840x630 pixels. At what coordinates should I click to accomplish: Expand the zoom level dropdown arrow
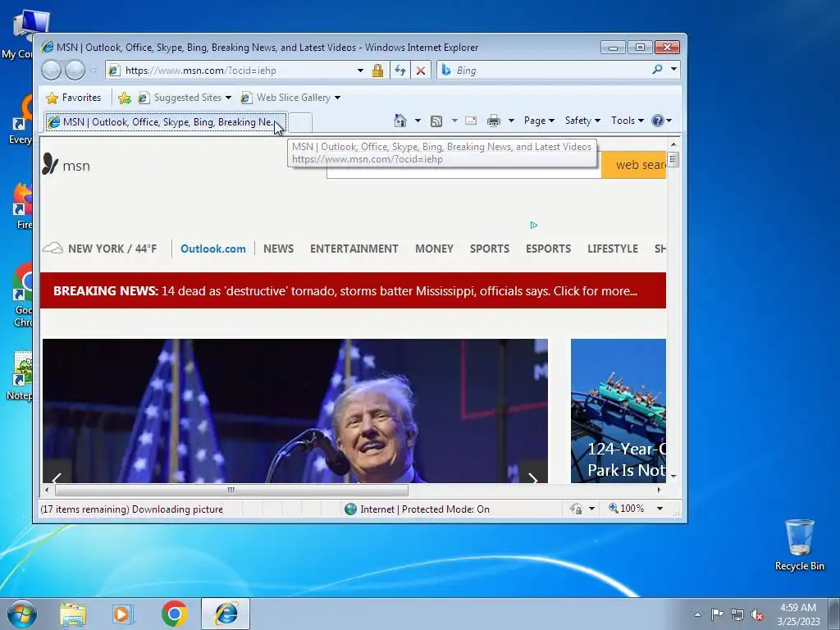[x=660, y=509]
